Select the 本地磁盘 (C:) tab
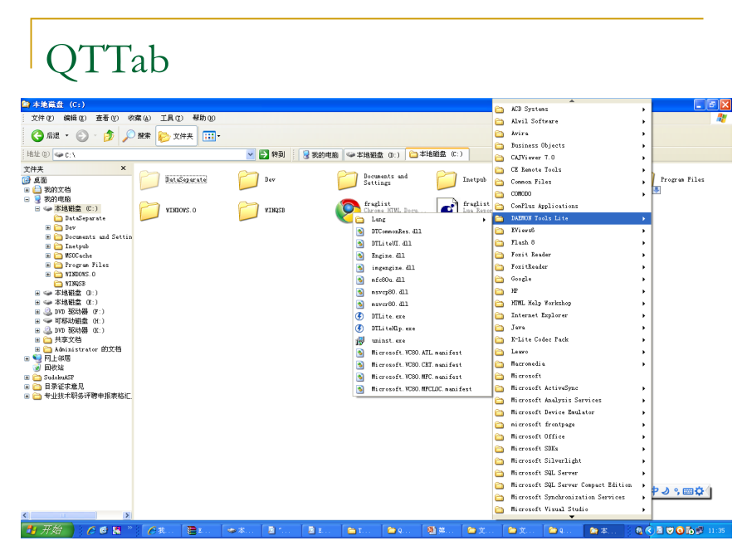The width and height of the screenshot is (747, 560). [437, 154]
